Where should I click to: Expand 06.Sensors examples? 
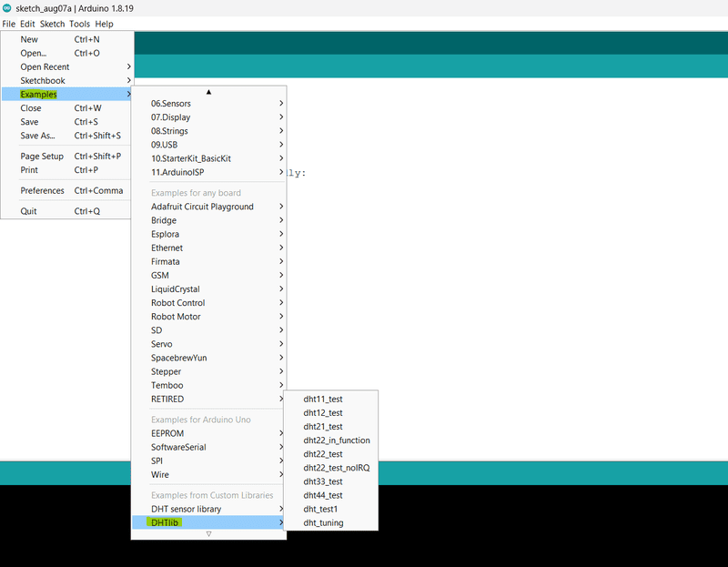pos(208,104)
